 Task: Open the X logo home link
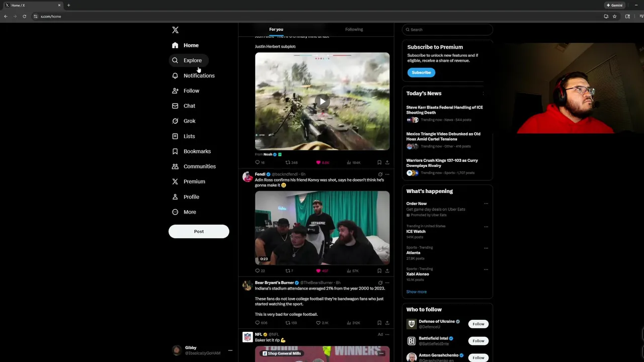click(x=175, y=30)
